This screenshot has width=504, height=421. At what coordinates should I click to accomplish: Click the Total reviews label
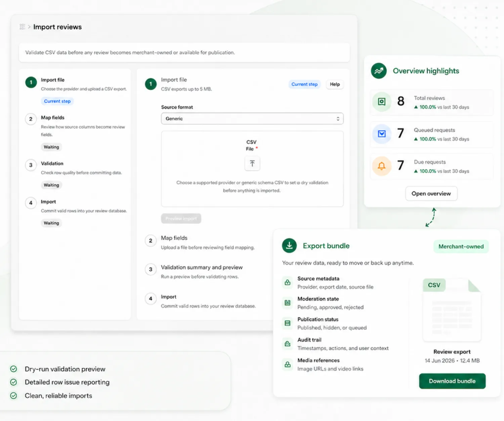429,98
